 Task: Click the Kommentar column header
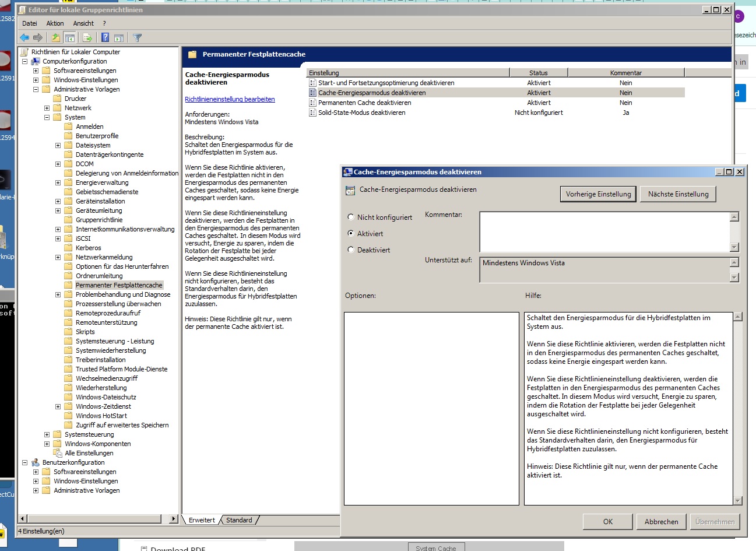(626, 73)
